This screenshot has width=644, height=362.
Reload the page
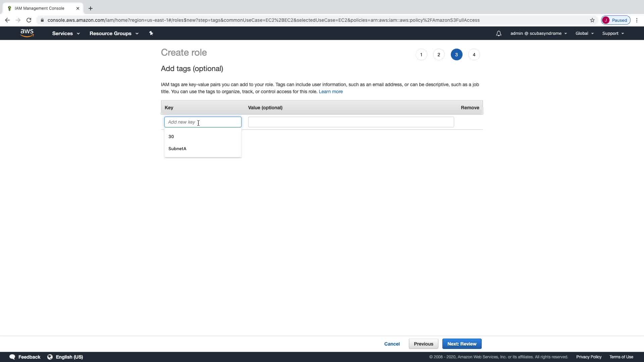[x=29, y=20]
